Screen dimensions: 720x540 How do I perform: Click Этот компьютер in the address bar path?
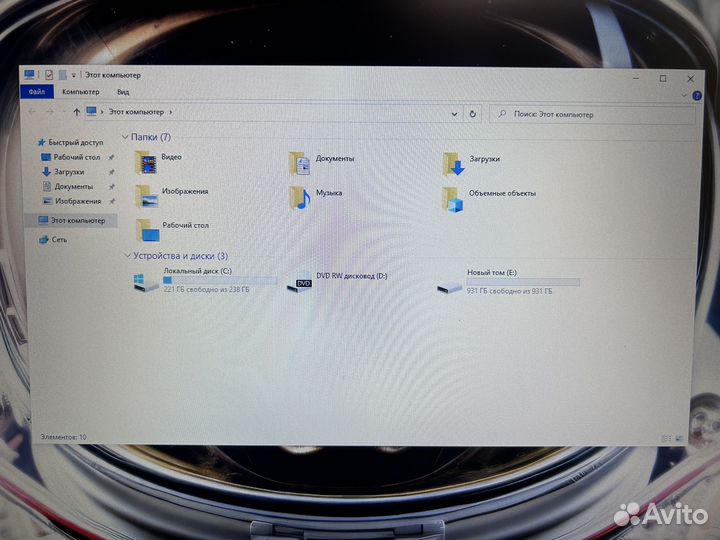click(136, 112)
